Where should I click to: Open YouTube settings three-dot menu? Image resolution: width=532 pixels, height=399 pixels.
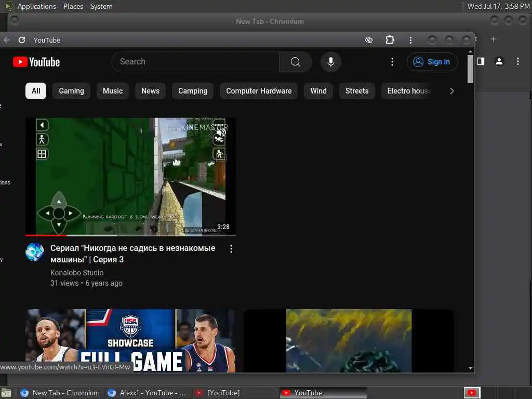click(x=392, y=62)
